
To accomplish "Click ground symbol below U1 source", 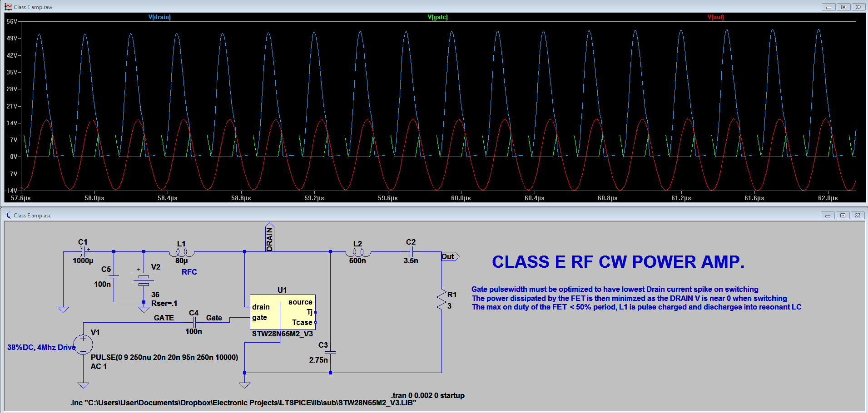I will [x=245, y=385].
